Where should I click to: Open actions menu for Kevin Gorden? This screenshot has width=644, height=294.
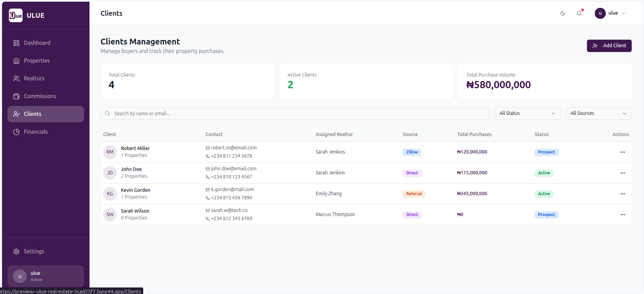[622, 194]
